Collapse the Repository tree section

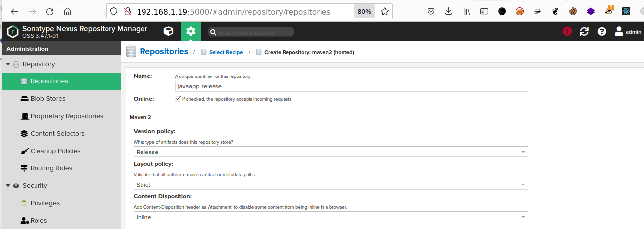tap(8, 64)
